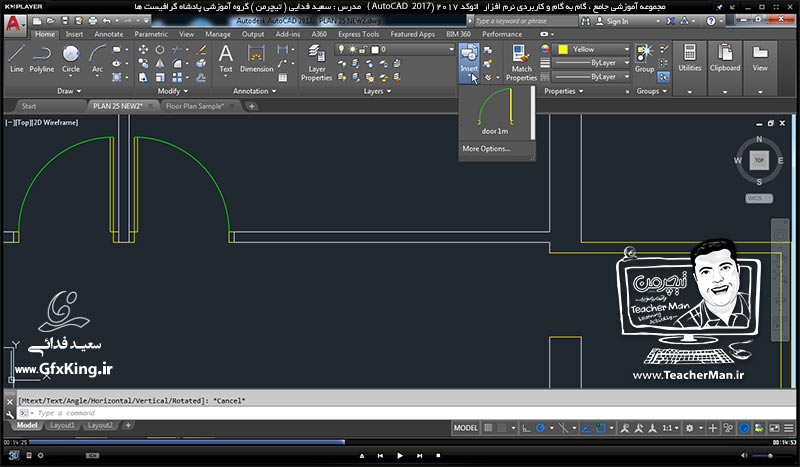Screen dimensions: 800x467
Task: Toggle grid display in status bar
Action: click(488, 428)
